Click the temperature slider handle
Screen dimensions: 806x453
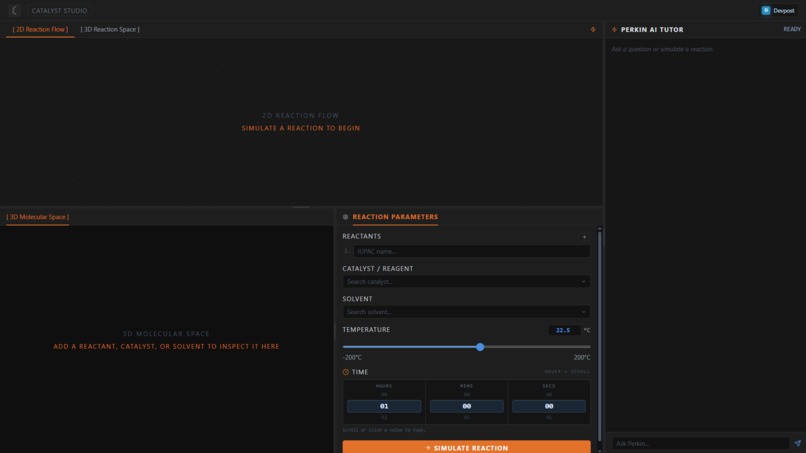[x=480, y=347]
